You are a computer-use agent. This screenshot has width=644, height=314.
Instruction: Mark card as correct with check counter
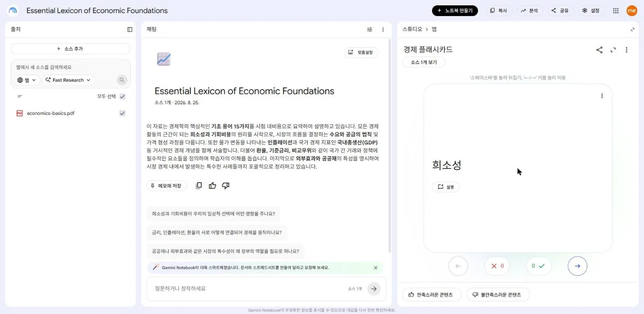(539, 266)
